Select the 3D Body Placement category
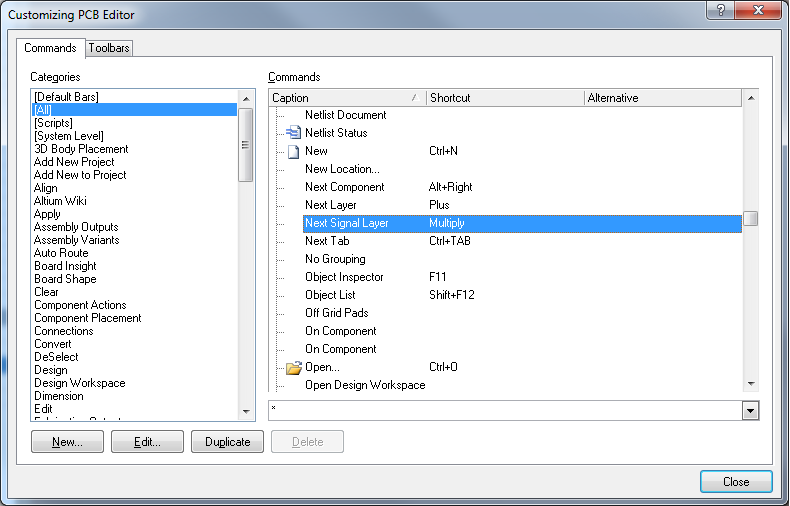Image resolution: width=790 pixels, height=506 pixels. point(81,149)
